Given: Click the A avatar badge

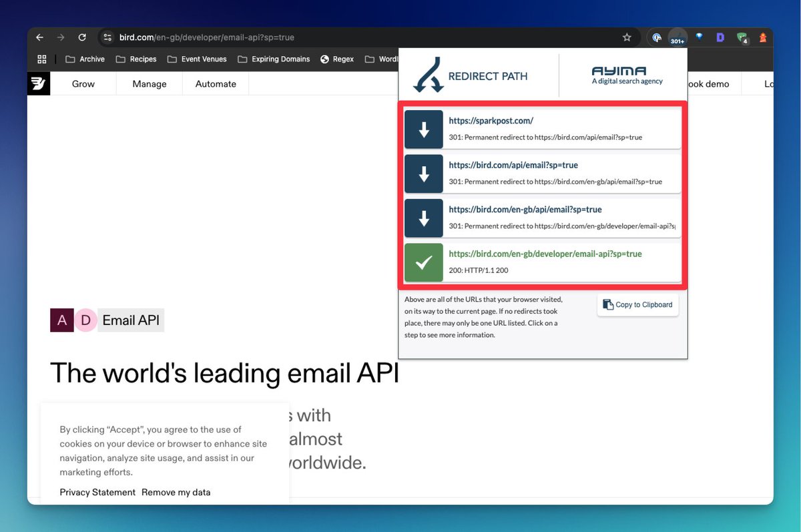Looking at the screenshot, I should click(62, 320).
